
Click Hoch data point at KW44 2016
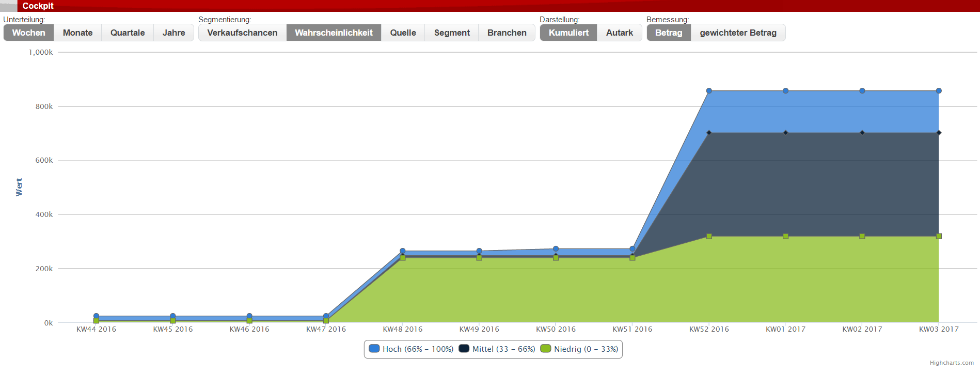click(x=96, y=316)
